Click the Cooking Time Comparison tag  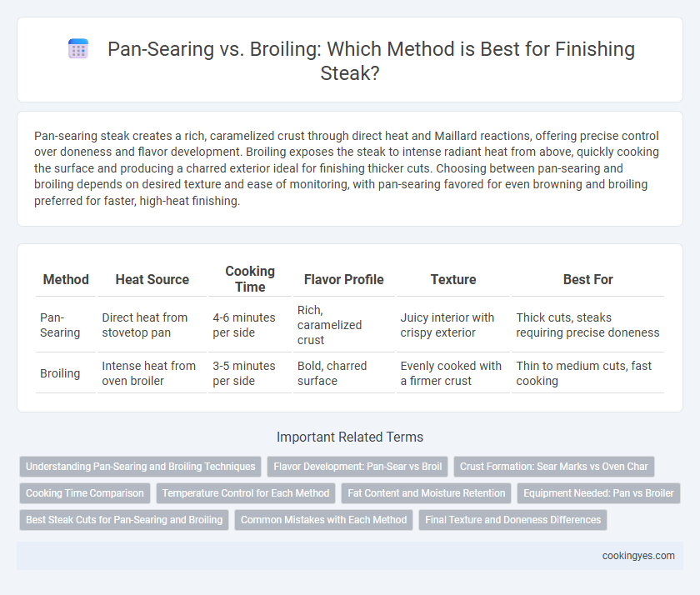85,493
